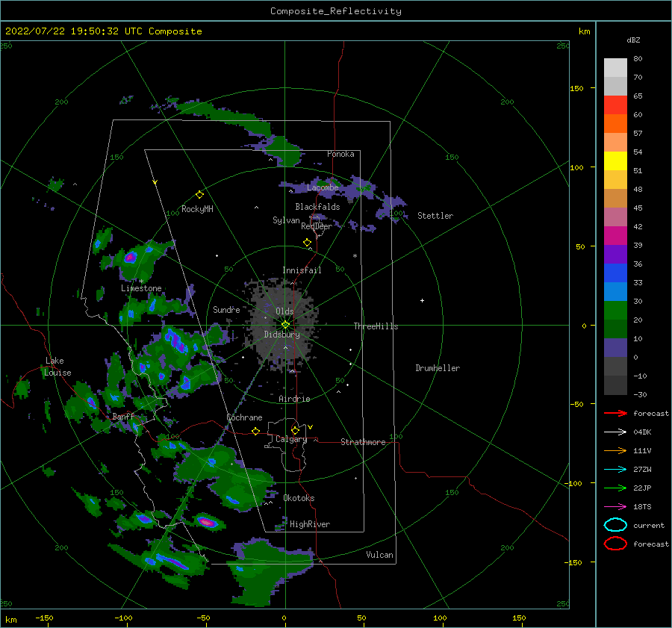Click the Olds label
The width and height of the screenshot is (672, 628).
tap(284, 311)
